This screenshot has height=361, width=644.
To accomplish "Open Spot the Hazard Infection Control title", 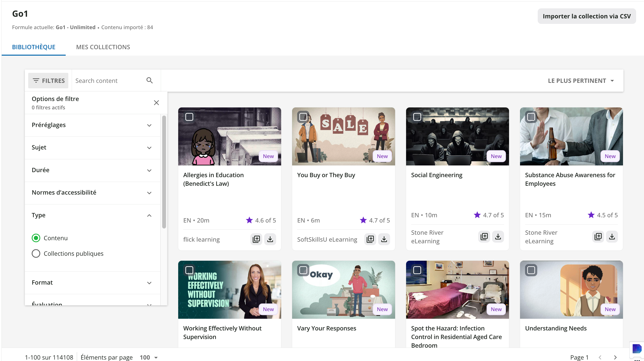I will pos(456,336).
